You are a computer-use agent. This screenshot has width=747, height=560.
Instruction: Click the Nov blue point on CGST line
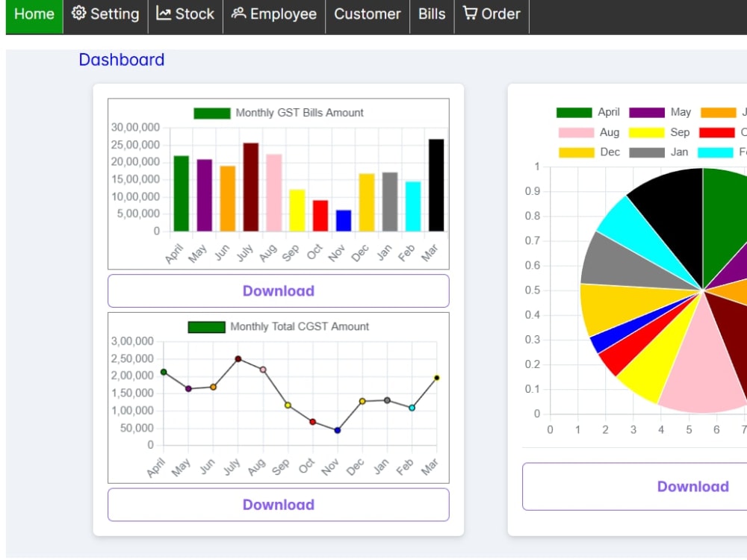tap(338, 431)
